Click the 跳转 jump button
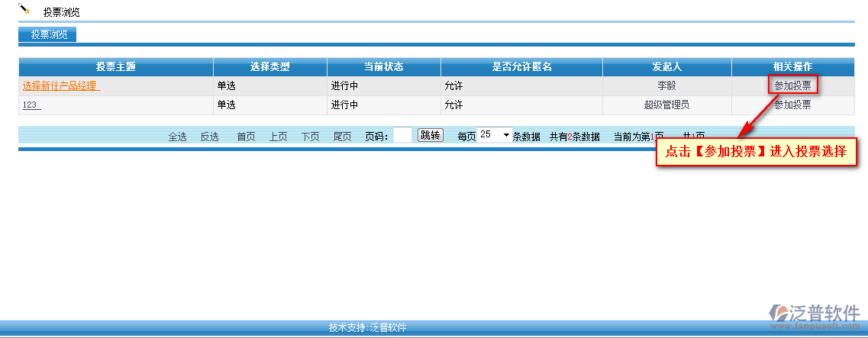The width and height of the screenshot is (868, 338). 430,135
